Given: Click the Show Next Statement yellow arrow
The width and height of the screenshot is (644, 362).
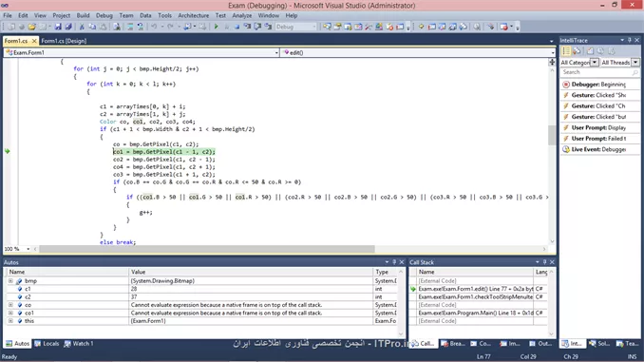Looking at the screenshot, I should pos(421,27).
